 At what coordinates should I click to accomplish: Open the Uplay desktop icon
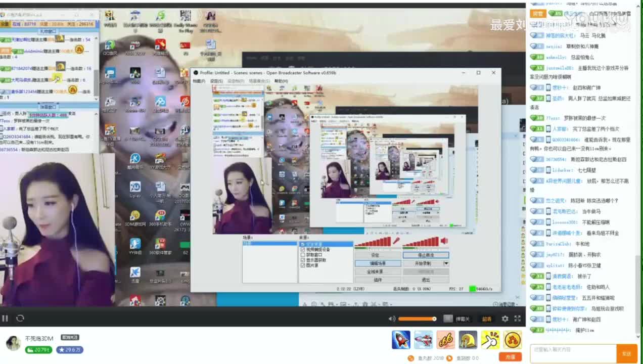(135, 190)
